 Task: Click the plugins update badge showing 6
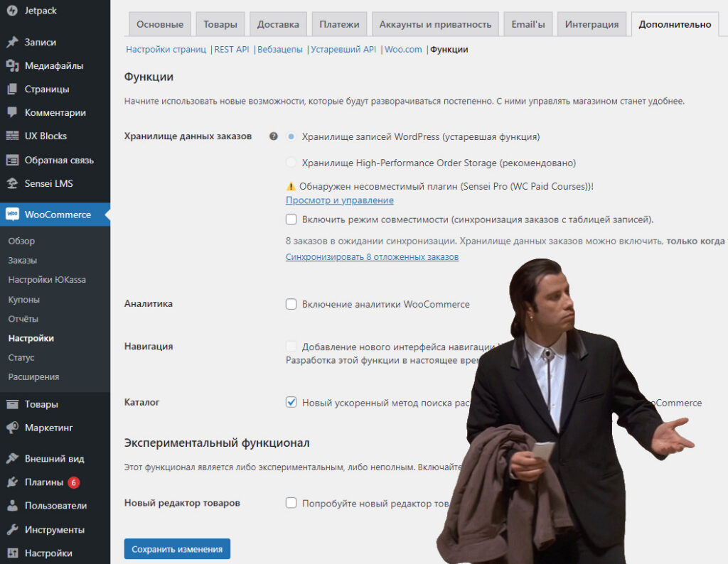pyautogui.click(x=73, y=482)
